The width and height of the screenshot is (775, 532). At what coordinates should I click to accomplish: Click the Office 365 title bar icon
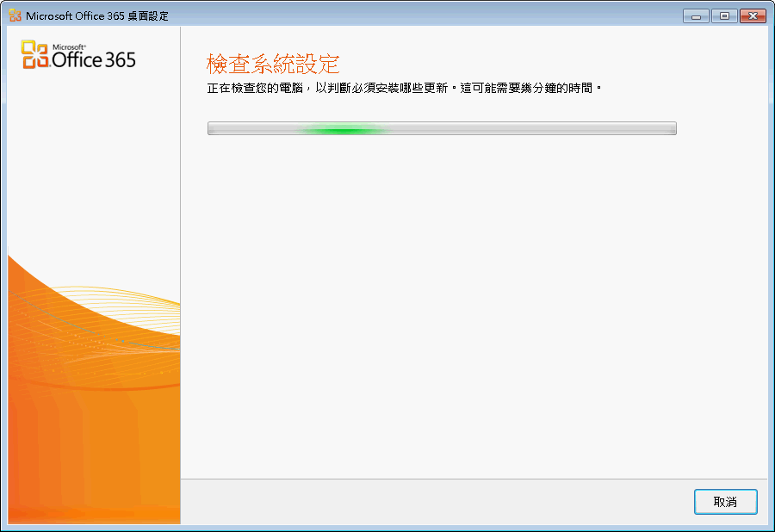tap(15, 15)
